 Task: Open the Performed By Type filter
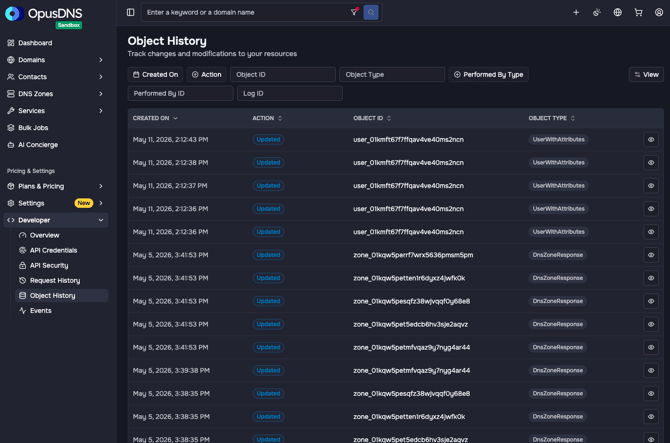coord(488,74)
